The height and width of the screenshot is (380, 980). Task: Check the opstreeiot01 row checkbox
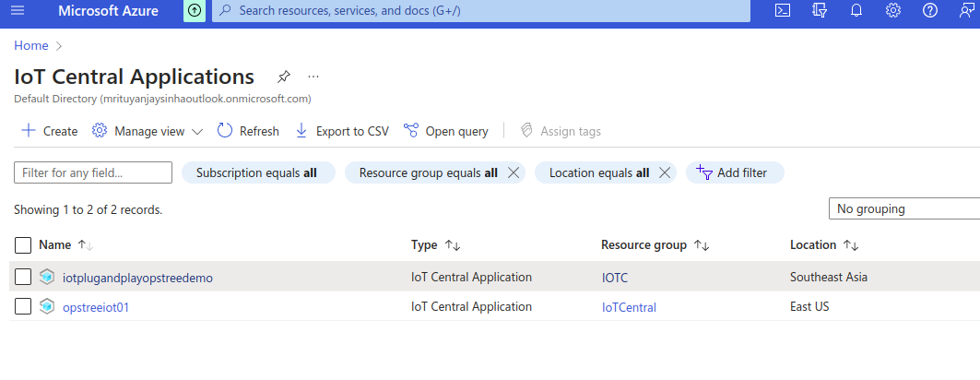(x=23, y=307)
